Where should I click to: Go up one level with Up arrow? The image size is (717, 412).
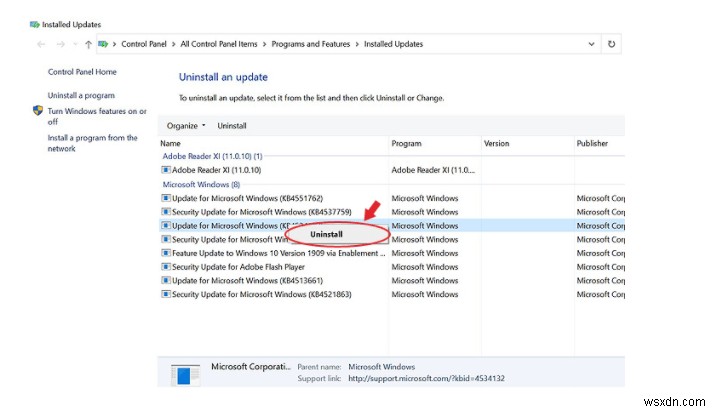coord(88,44)
